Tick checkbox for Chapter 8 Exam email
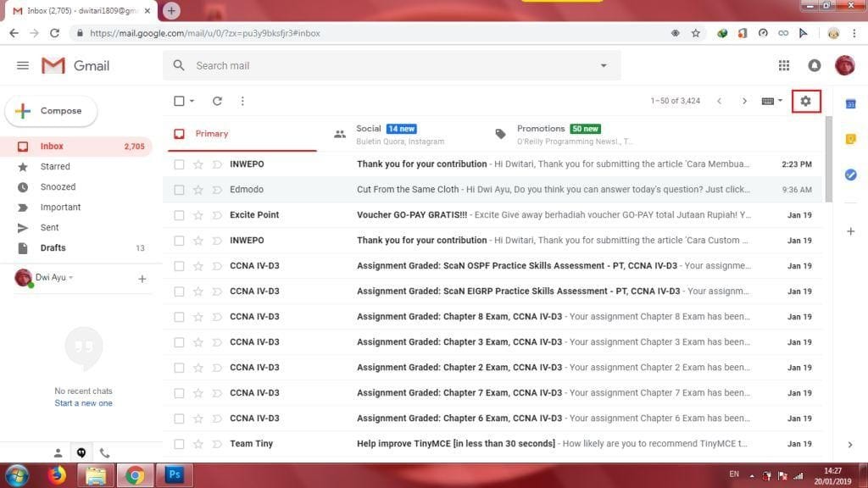Viewport: 868px width, 488px height. 179,317
